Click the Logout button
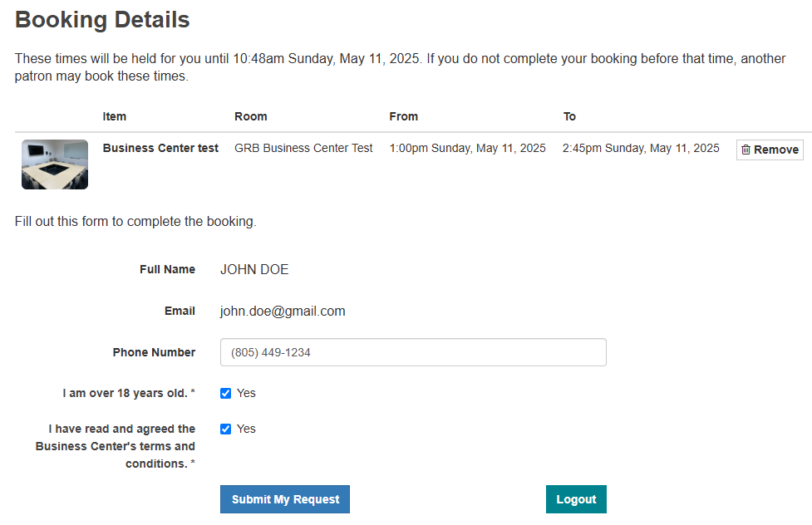The width and height of the screenshot is (812, 525). (x=576, y=499)
